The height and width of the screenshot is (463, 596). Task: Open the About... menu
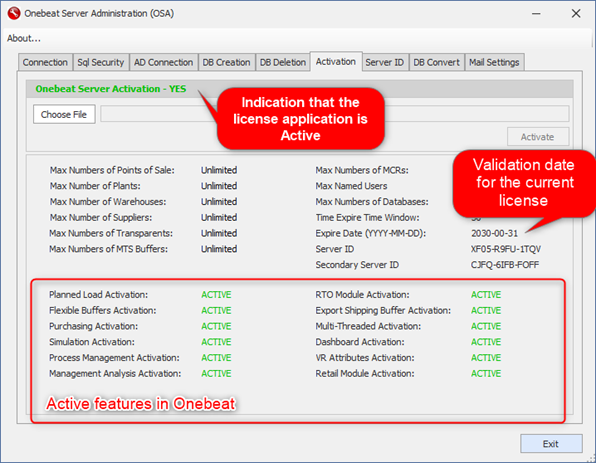point(24,38)
